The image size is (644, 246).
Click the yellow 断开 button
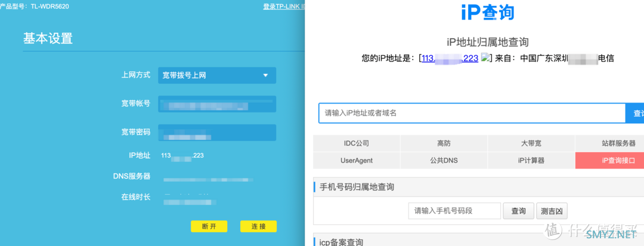coord(209,226)
